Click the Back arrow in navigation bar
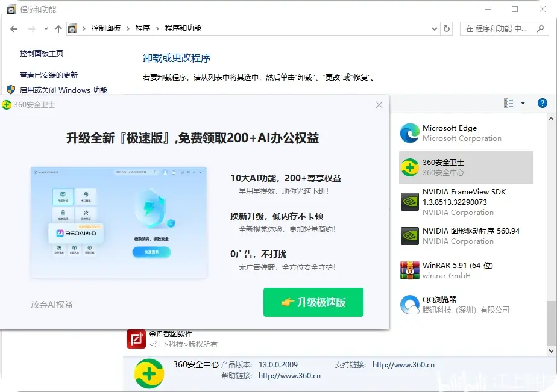 coord(14,29)
